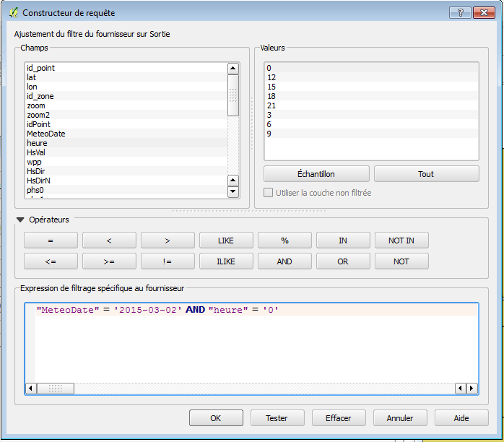504x442 pixels.
Task: Click the help question mark button
Action: pyautogui.click(x=459, y=13)
